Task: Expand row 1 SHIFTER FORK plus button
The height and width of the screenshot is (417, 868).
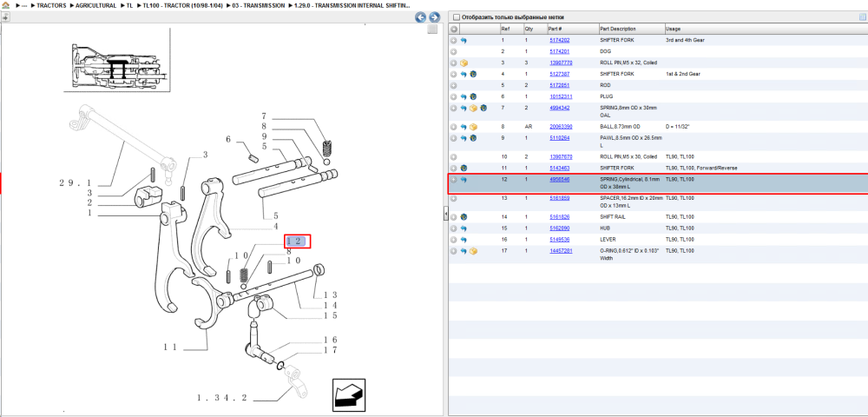Action: [x=454, y=41]
